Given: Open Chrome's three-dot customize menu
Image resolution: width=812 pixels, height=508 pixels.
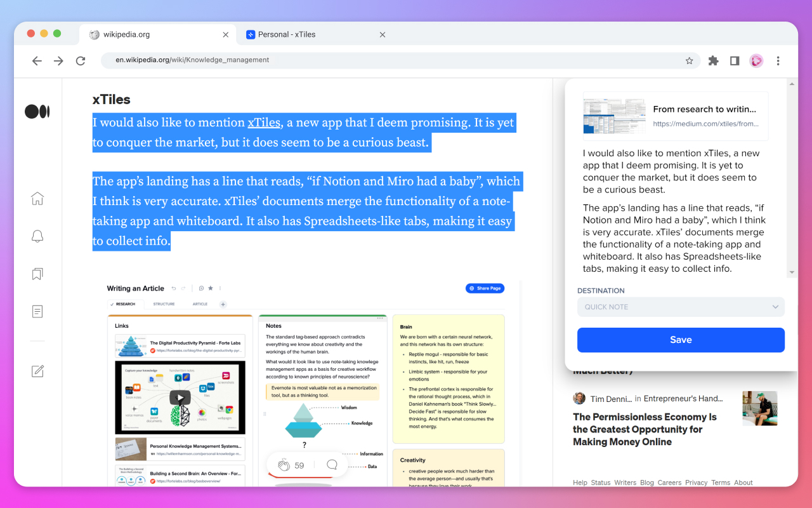Looking at the screenshot, I should [x=778, y=60].
